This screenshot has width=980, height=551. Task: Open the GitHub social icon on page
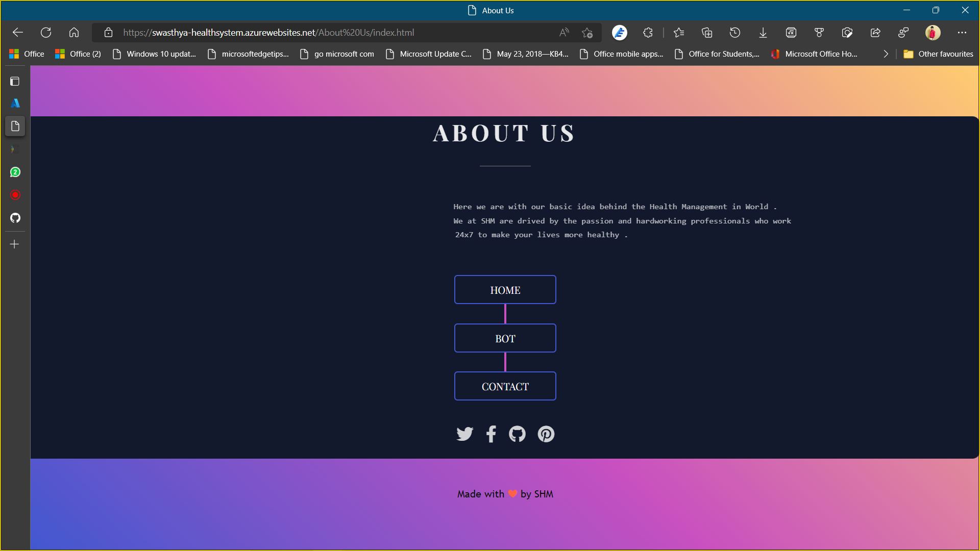pyautogui.click(x=517, y=434)
